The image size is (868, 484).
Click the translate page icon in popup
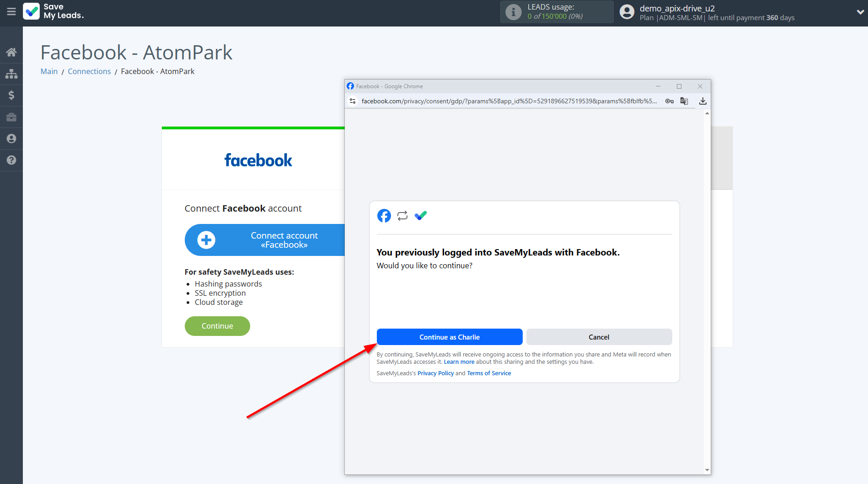coord(684,101)
